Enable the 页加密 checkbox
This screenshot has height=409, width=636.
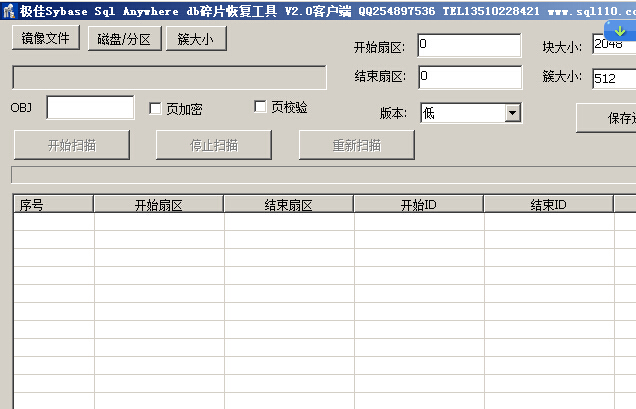point(156,108)
